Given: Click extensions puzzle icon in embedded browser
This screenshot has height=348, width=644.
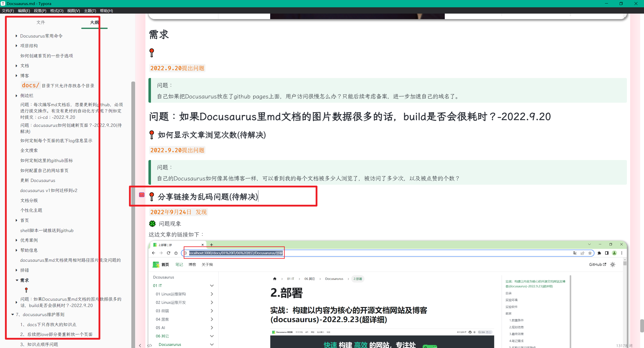Looking at the screenshot, I should click(x=599, y=253).
